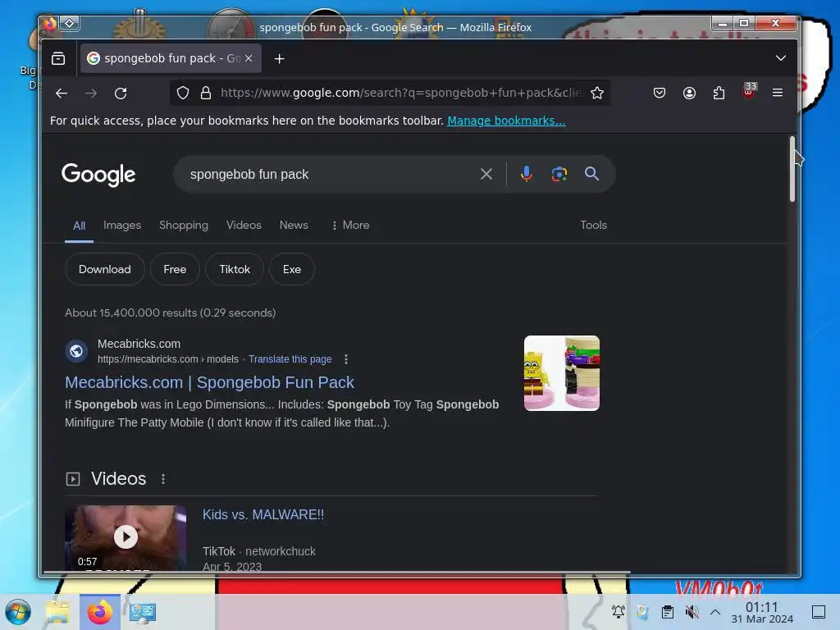This screenshot has height=630, width=840.
Task: Switch to Shopping results tab
Action: (183, 225)
